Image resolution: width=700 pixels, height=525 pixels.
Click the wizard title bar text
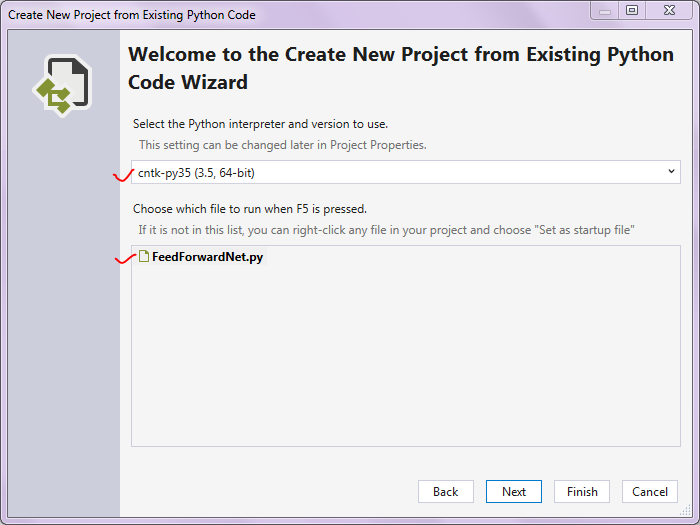tap(132, 15)
